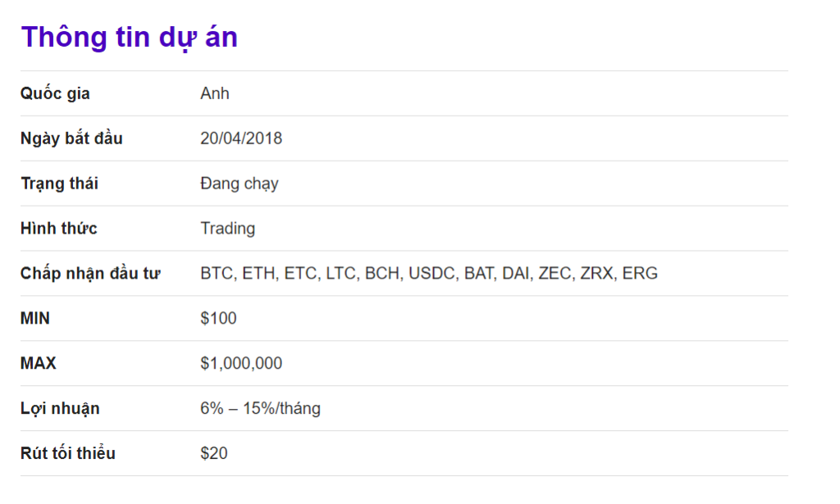Click the profit value 6% – 15%/tháng
Image resolution: width=840 pixels, height=504 pixels.
(x=260, y=409)
